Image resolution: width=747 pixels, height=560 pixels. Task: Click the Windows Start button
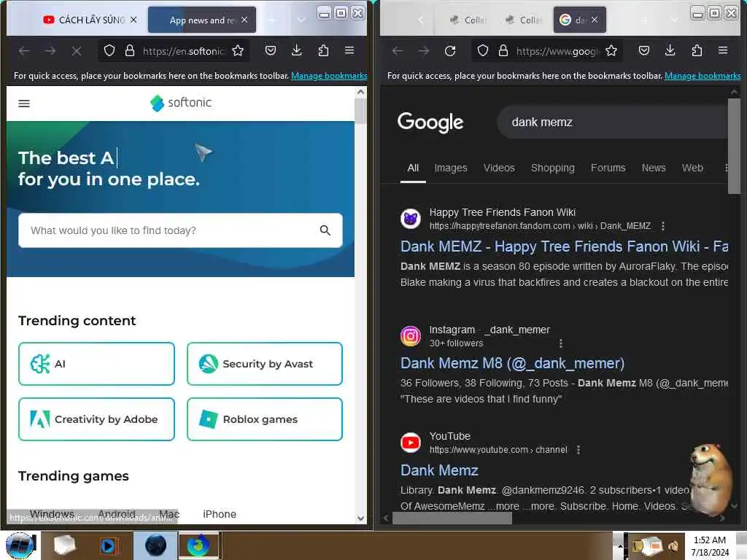pyautogui.click(x=20, y=545)
